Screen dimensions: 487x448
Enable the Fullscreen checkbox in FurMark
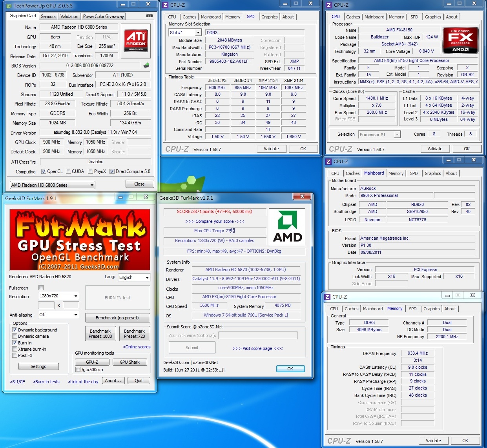[x=41, y=288]
